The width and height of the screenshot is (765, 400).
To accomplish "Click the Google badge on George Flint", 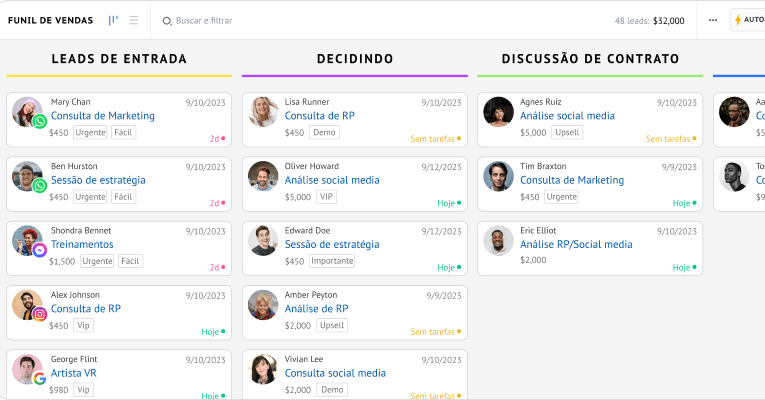I will (x=40, y=379).
